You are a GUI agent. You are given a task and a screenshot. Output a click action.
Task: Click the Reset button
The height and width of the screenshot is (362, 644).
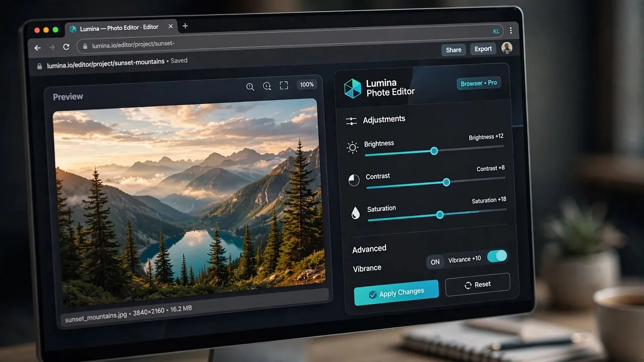(x=477, y=285)
